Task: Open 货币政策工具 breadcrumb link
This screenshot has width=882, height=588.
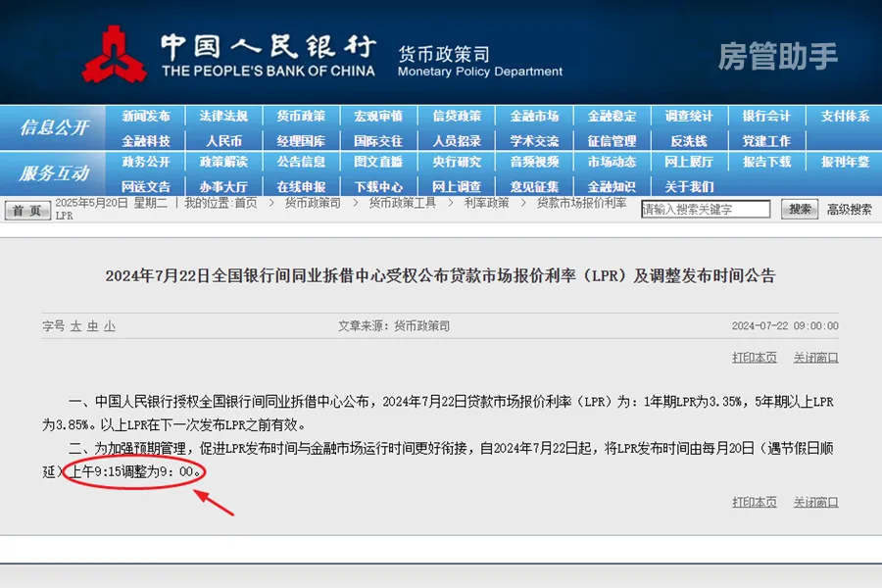Action: (x=402, y=203)
